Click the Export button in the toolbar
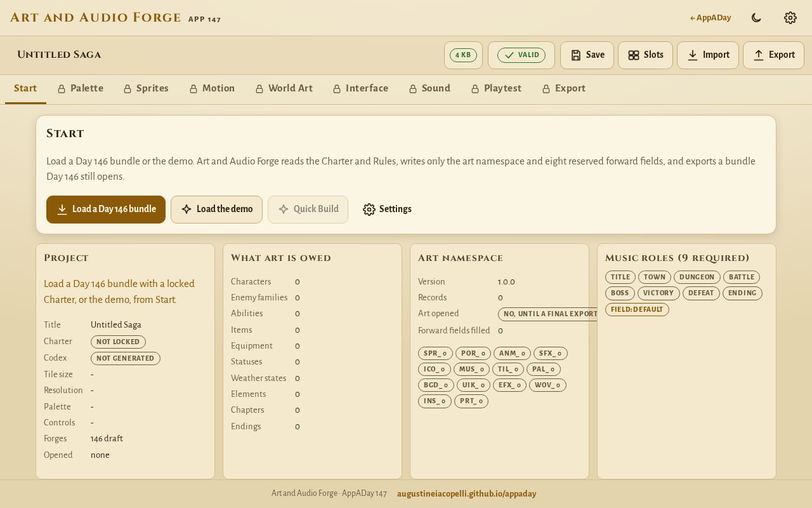Screen dimensions: 812x508 point(773,55)
